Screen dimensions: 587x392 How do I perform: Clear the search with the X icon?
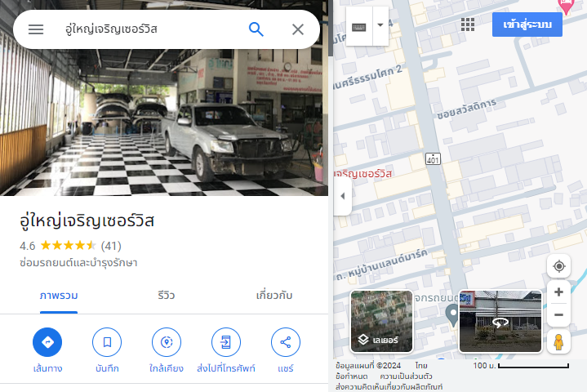pyautogui.click(x=298, y=29)
